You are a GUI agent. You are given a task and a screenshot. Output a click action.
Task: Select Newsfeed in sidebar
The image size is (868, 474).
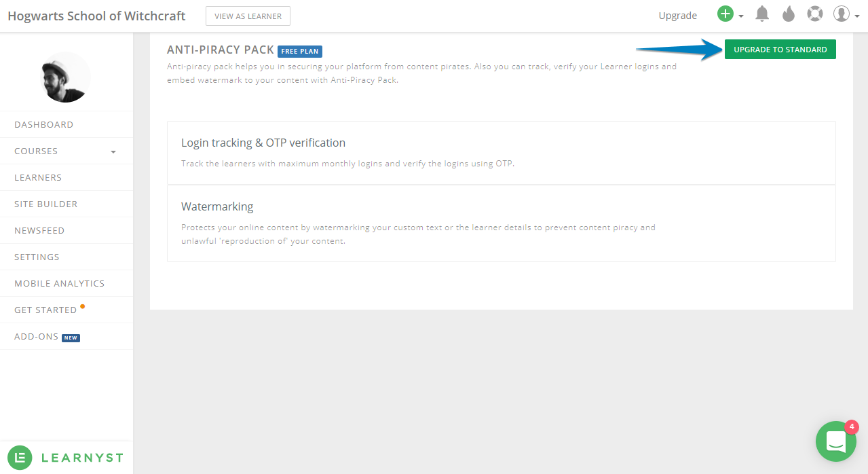(67, 231)
